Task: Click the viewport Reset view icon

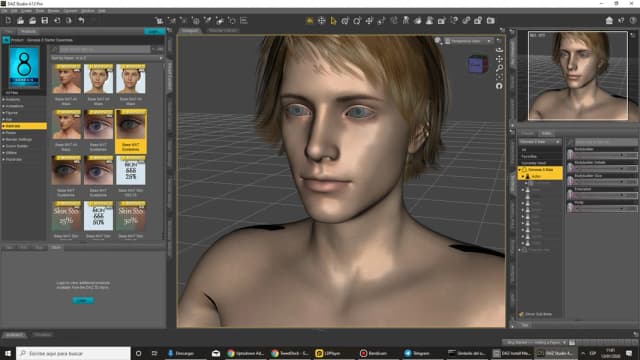Action: tap(499, 86)
